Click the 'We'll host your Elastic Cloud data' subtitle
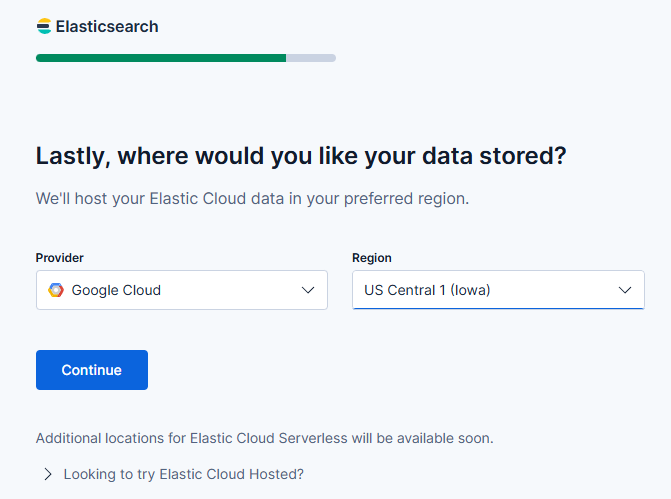 pyautogui.click(x=252, y=199)
